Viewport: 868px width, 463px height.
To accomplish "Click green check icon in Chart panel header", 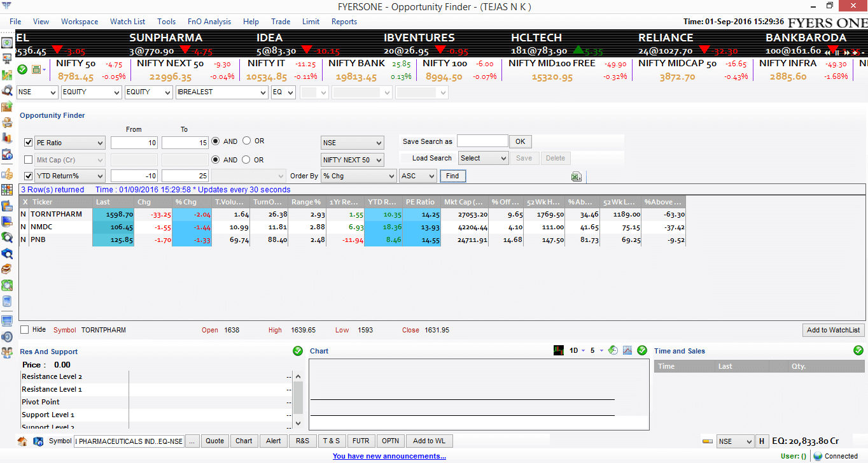I will pyautogui.click(x=642, y=350).
